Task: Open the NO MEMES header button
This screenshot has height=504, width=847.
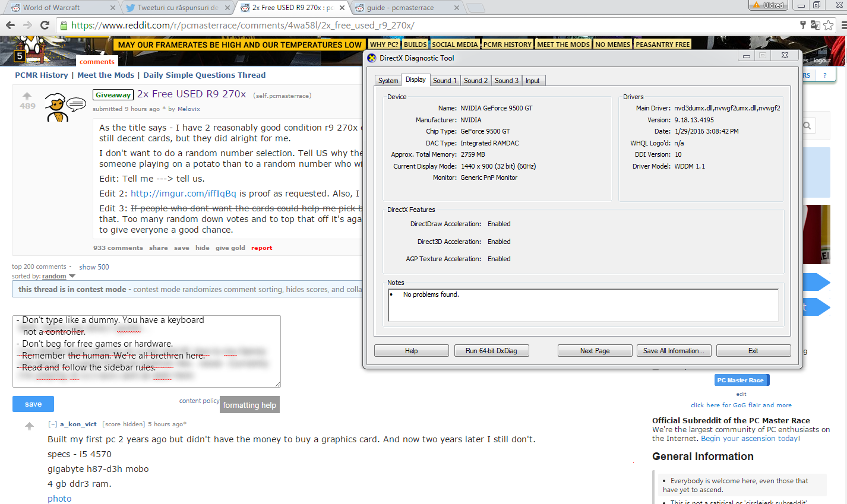Action: 613,45
